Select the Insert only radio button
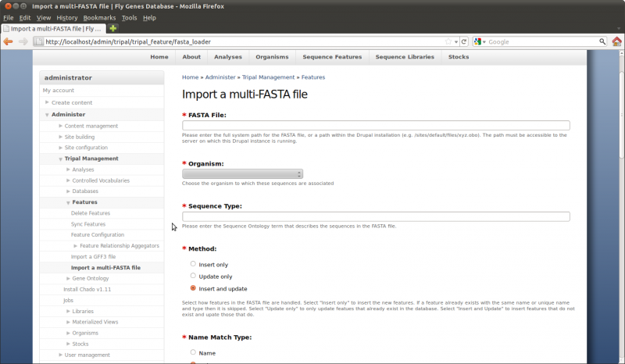The width and height of the screenshot is (625, 364). click(x=193, y=264)
